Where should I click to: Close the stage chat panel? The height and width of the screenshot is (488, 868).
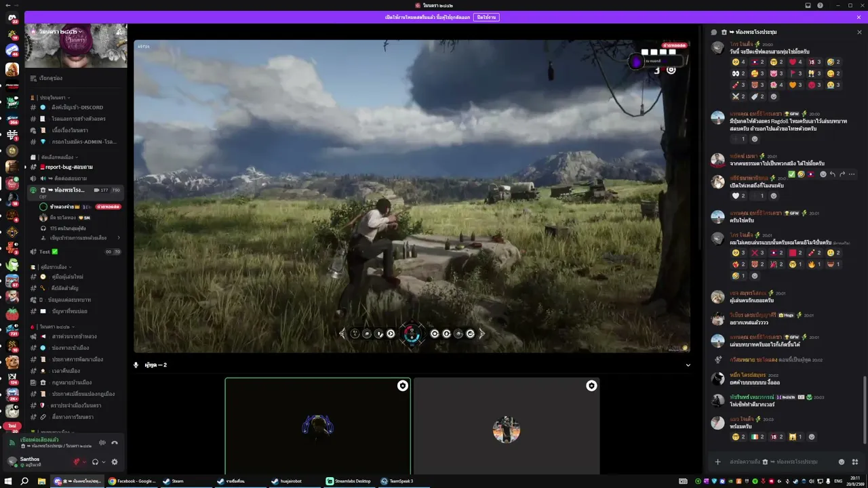859,32
